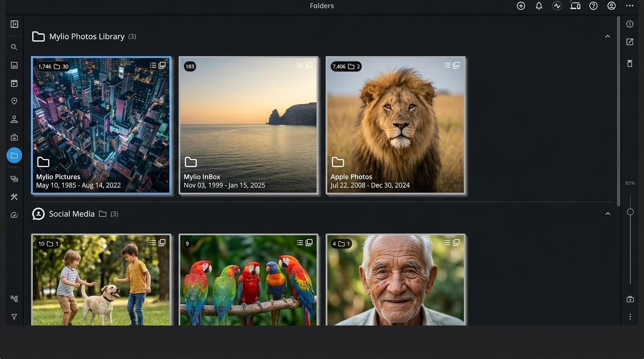Collapse the Mylio Photos Library section

(607, 36)
